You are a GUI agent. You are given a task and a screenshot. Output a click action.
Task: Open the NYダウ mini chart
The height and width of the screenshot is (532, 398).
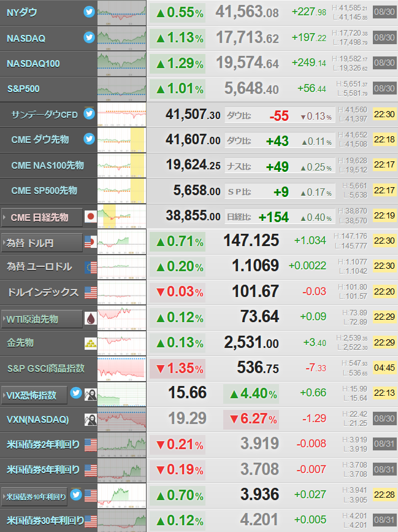click(121, 12)
